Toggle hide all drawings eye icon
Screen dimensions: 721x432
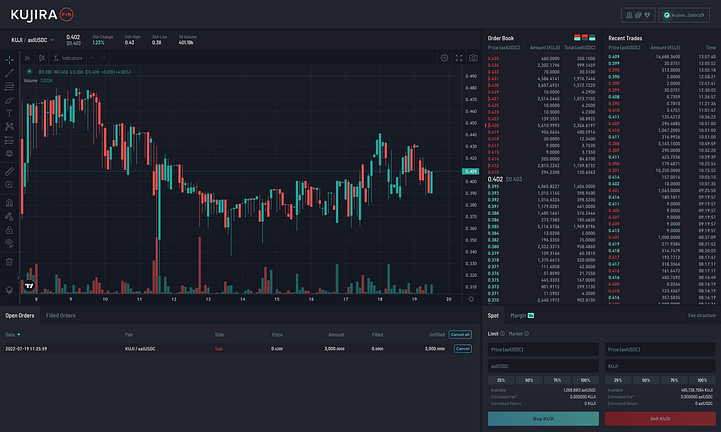(9, 243)
